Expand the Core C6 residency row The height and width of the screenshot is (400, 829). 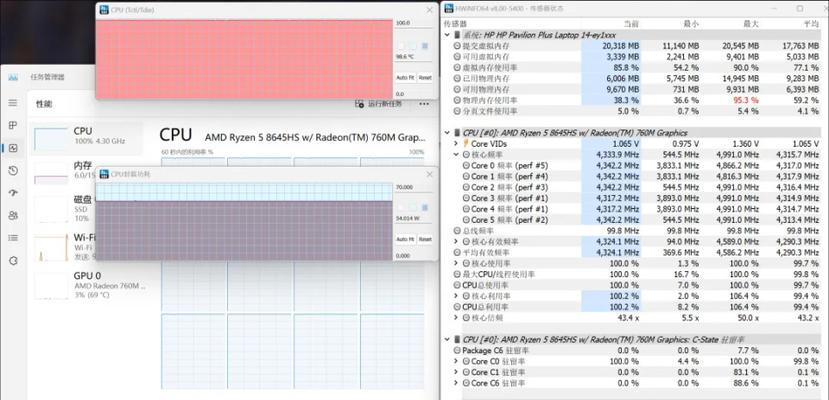456,383
